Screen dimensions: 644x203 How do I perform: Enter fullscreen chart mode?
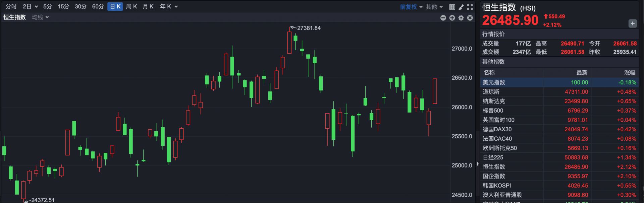[x=470, y=7]
